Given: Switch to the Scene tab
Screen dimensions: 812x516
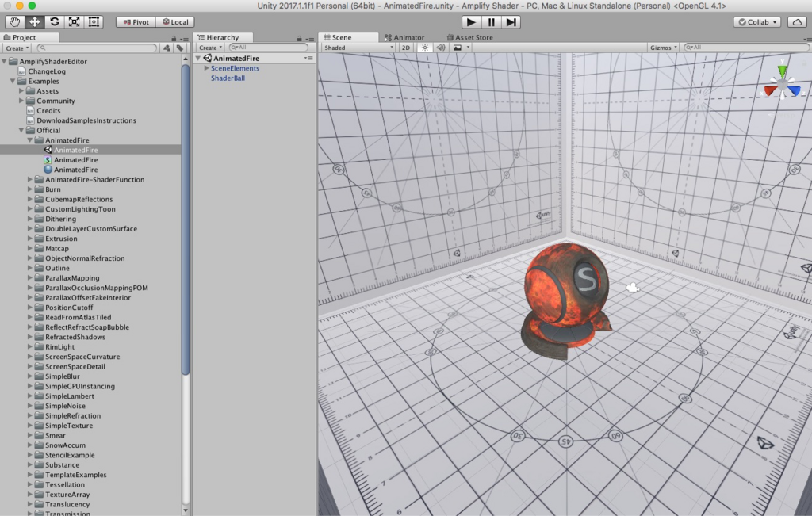Looking at the screenshot, I should (x=348, y=37).
